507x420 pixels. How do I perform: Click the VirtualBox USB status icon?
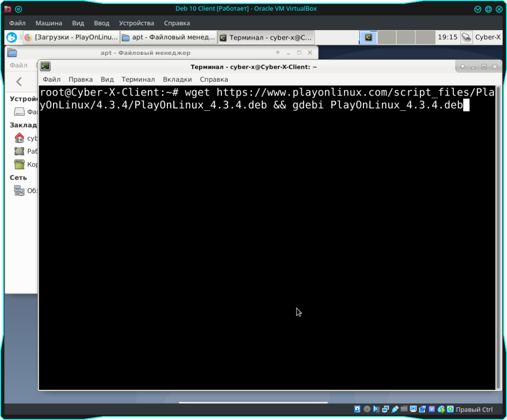click(395, 409)
